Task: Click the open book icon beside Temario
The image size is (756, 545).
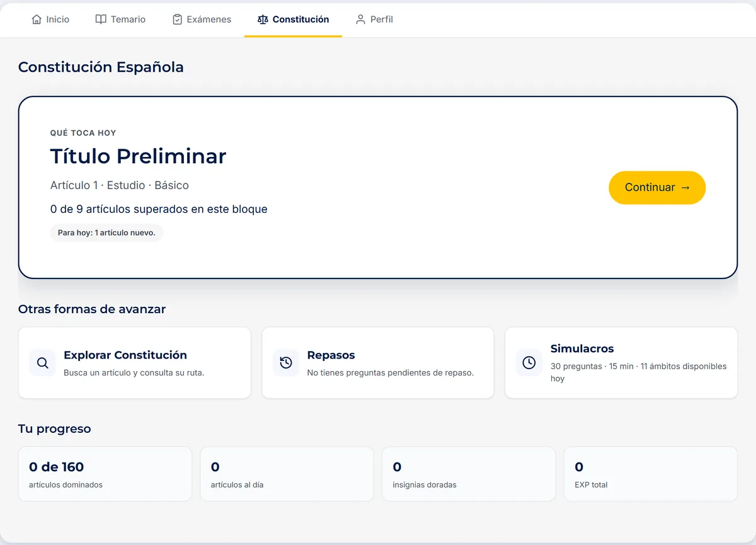Action: (101, 20)
